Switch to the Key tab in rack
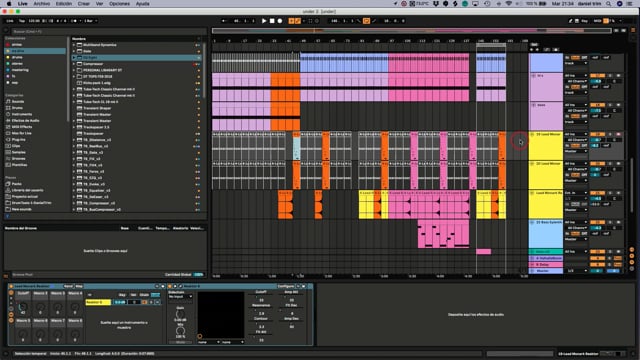The width and height of the screenshot is (640, 360). click(x=122, y=295)
